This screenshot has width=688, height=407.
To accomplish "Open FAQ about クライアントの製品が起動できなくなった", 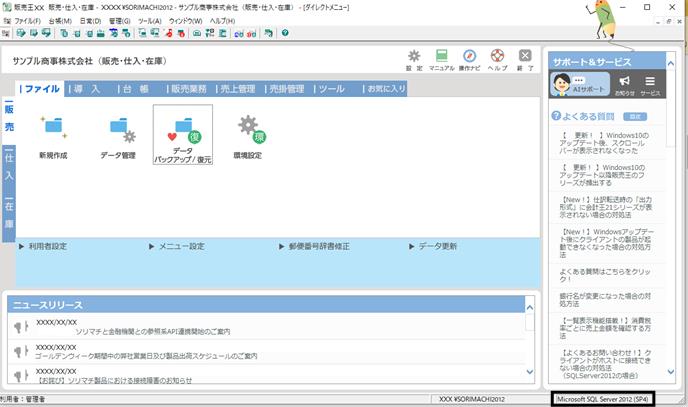I will coord(606,243).
